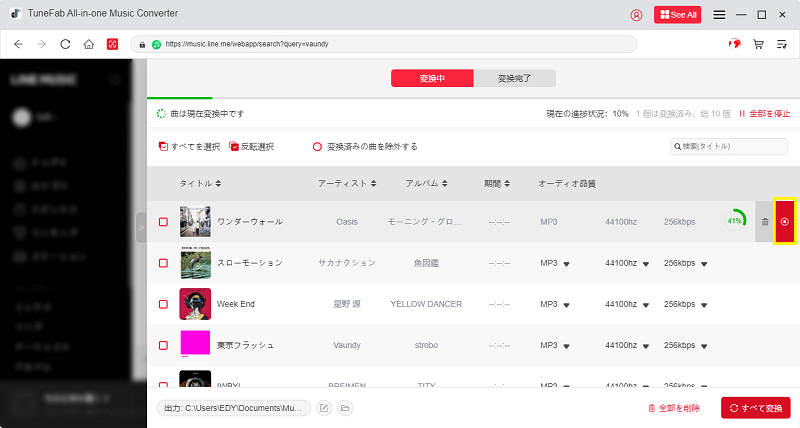This screenshot has height=428, width=800.
Task: Open MP3 format dropdown for スローモーション
Action: [x=555, y=263]
